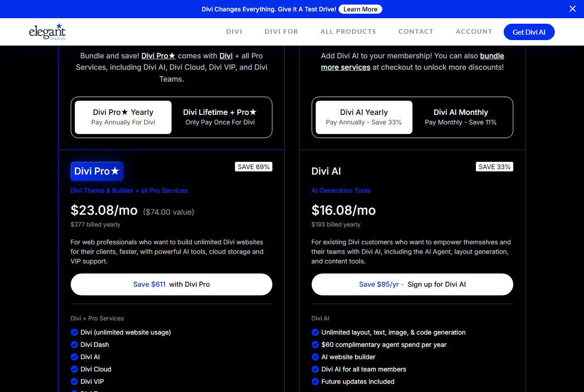Click checkmark beside Future updates included
This screenshot has width=584, height=392.
315,382
